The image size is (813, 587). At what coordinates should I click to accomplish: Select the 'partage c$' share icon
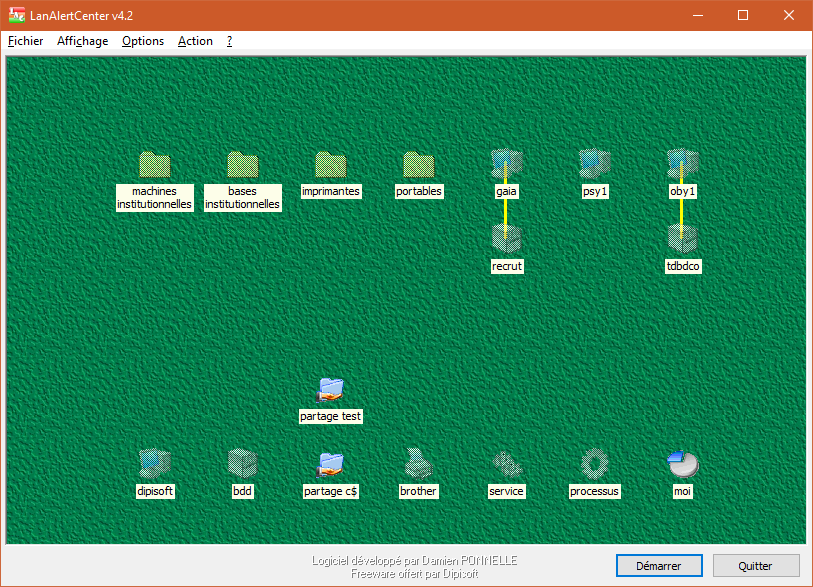coord(330,464)
